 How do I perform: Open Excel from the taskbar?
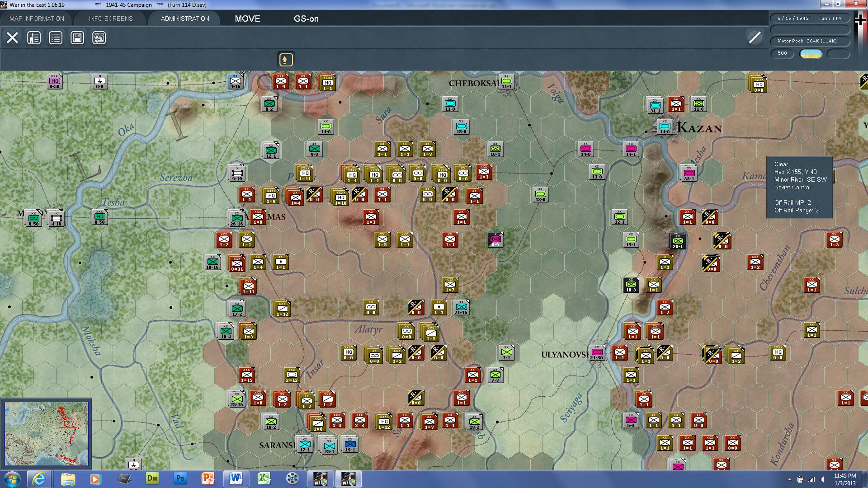point(264,479)
